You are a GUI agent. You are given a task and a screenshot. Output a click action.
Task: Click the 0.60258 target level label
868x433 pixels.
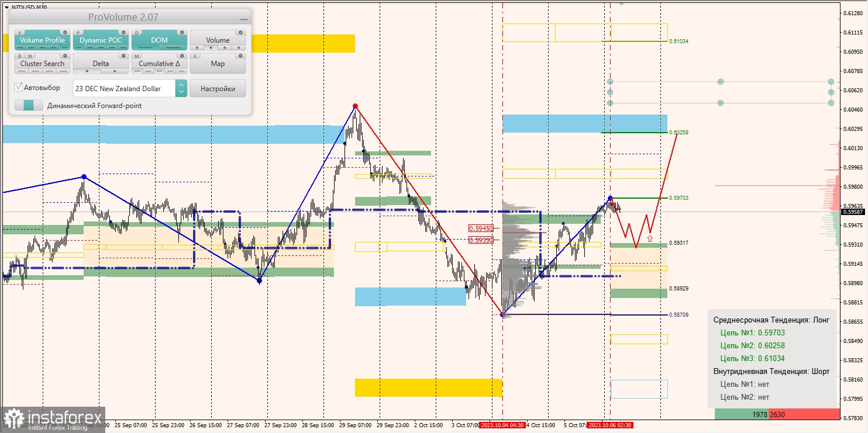pos(678,133)
